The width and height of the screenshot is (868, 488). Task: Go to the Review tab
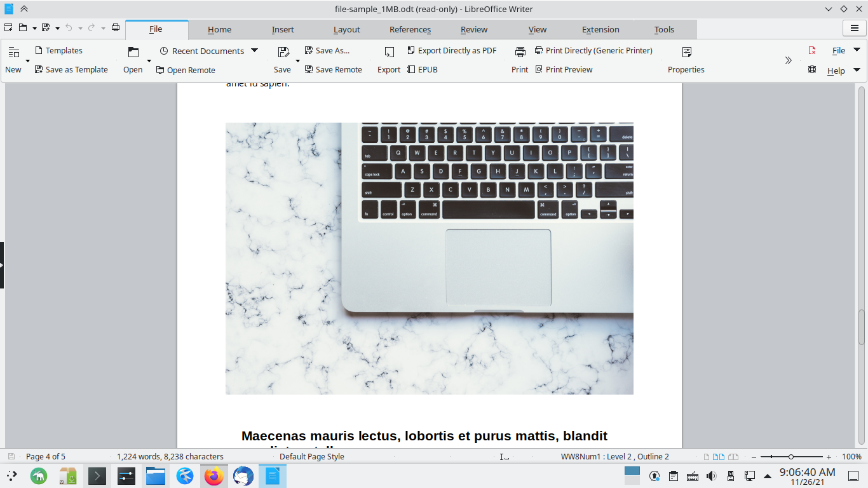click(x=473, y=29)
